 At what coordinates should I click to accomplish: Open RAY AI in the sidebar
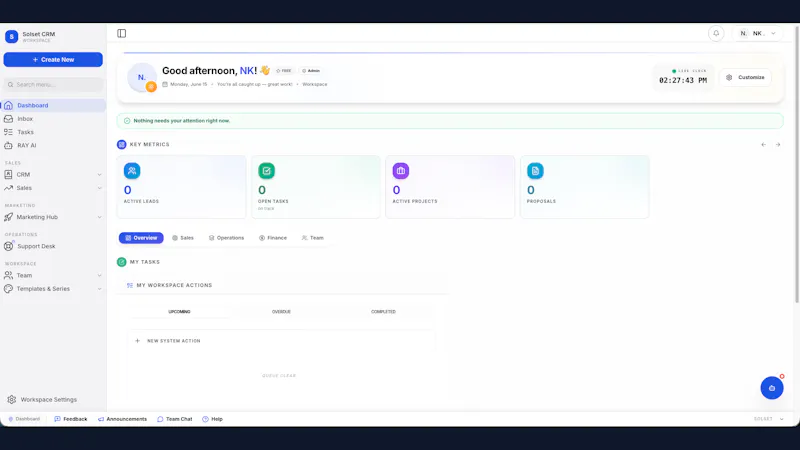pos(53,145)
